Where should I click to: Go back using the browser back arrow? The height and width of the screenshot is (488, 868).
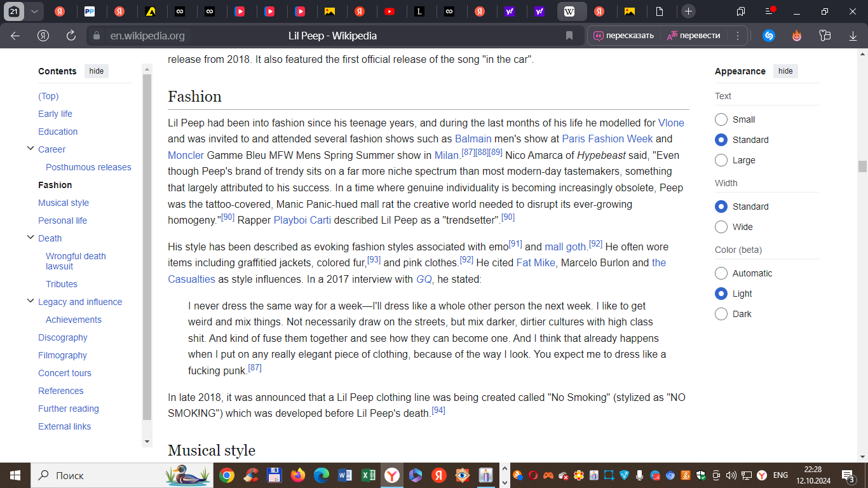[x=15, y=36]
